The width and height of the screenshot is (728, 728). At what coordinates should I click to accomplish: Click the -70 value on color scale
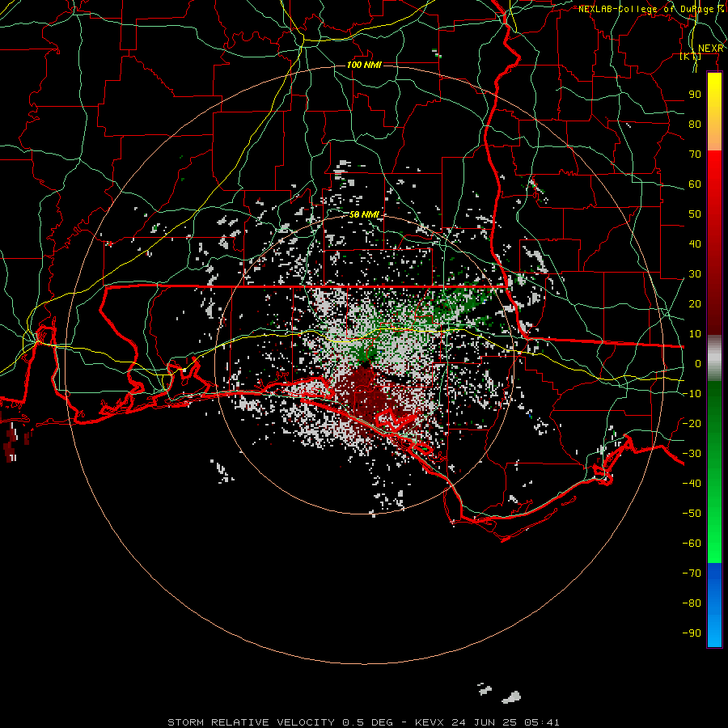[x=692, y=573]
